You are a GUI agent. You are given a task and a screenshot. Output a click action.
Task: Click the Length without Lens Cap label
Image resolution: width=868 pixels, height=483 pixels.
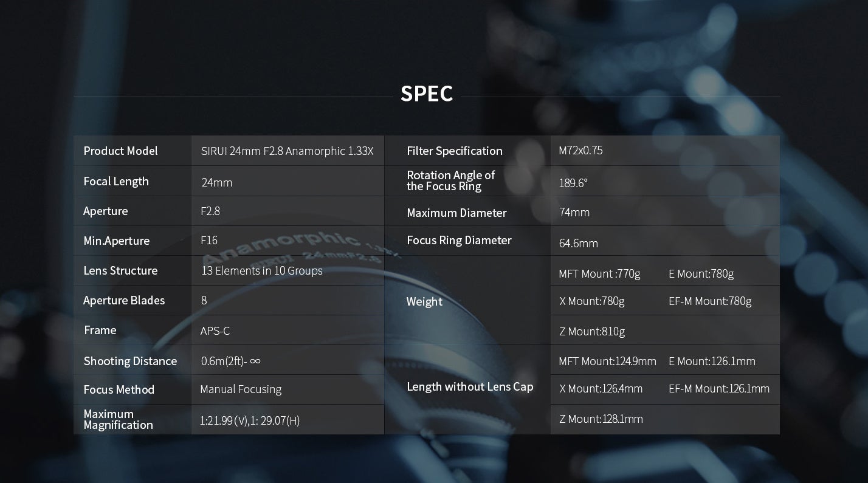(470, 386)
